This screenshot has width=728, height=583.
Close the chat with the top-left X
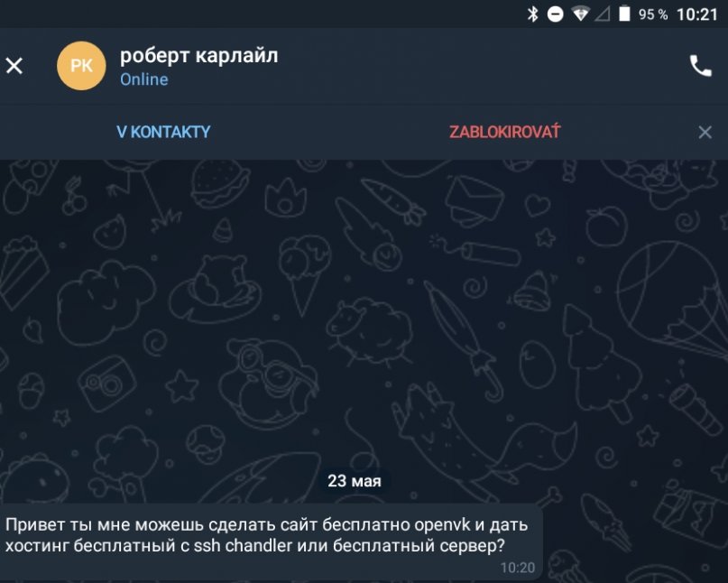click(14, 66)
